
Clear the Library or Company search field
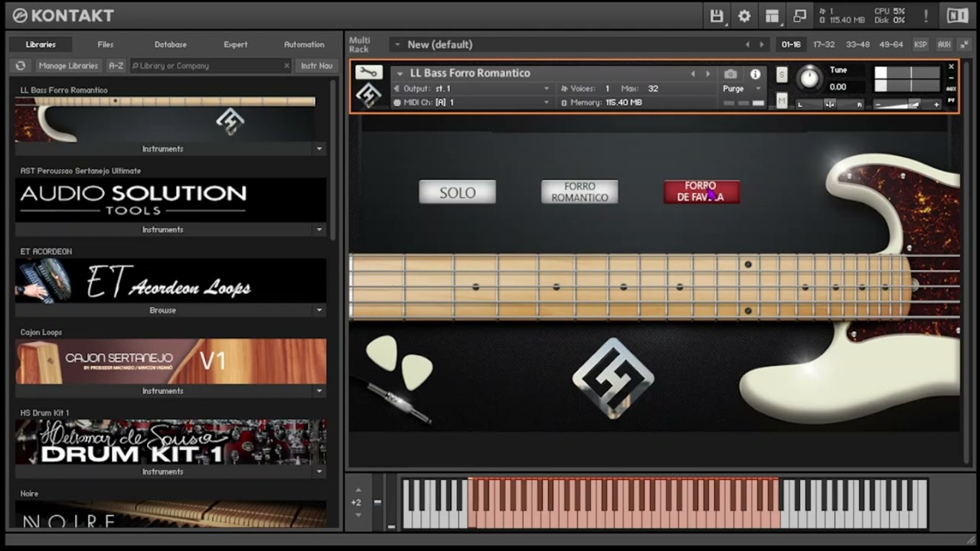click(287, 66)
